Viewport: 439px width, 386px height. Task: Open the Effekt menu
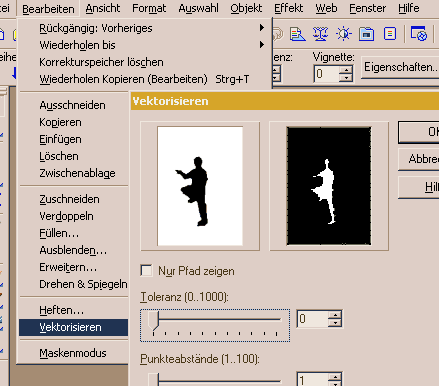288,8
